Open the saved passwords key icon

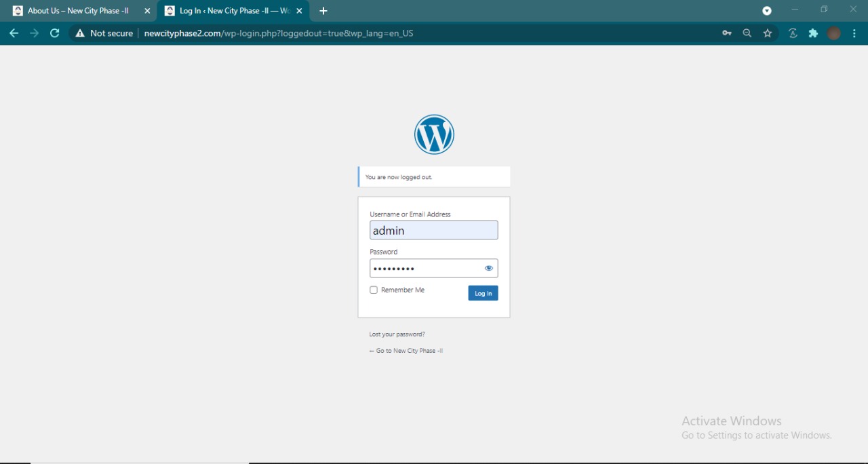[727, 33]
